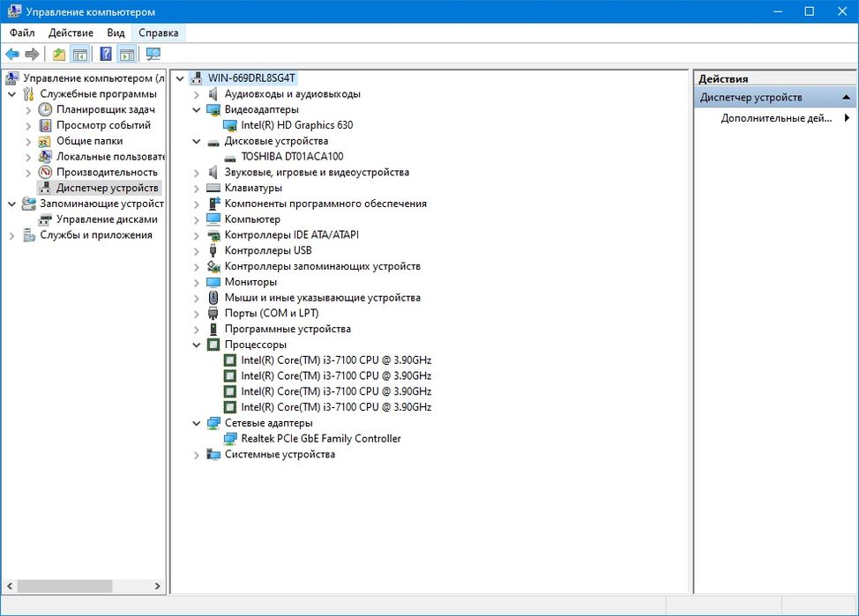This screenshot has width=859, height=616.
Task: Click the Forward arrow toolbar icon
Action: [33, 55]
